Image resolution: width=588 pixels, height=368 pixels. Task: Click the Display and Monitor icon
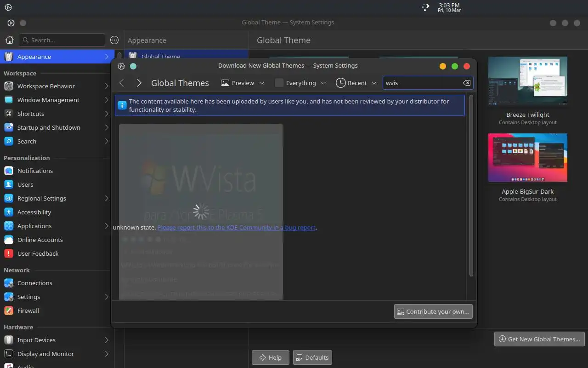(x=9, y=354)
